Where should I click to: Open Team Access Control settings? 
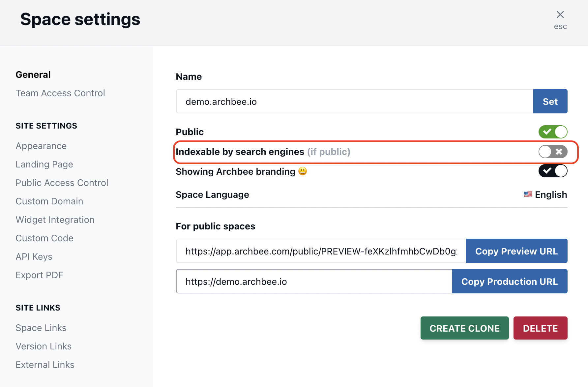[x=60, y=93]
